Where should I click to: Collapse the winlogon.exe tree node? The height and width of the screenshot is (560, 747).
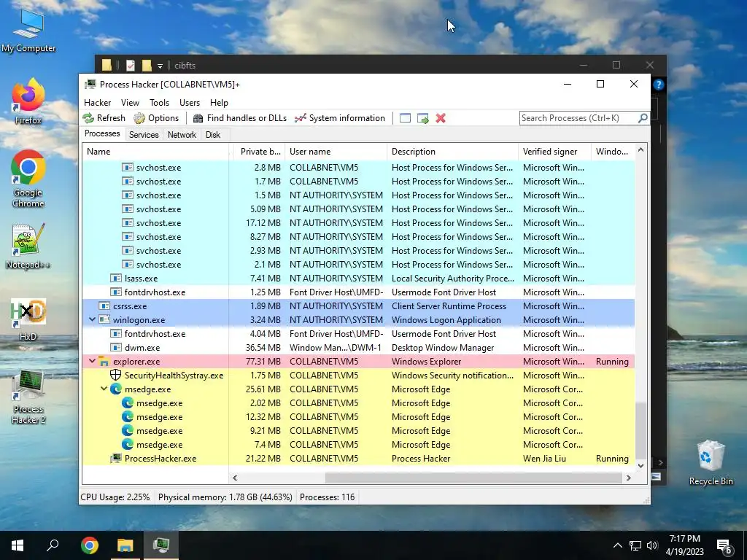tap(93, 319)
